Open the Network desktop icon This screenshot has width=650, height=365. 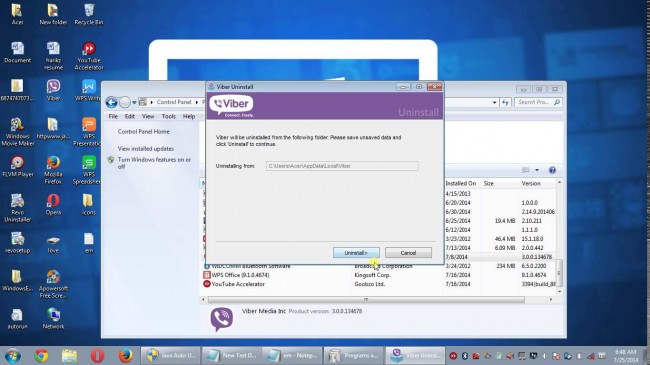point(53,319)
